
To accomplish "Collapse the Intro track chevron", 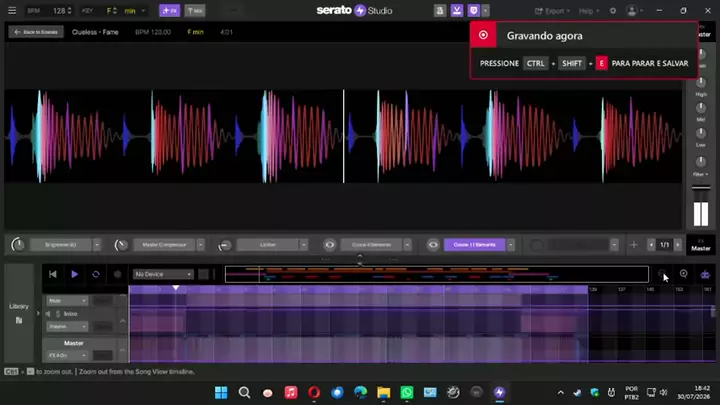I will (x=123, y=321).
